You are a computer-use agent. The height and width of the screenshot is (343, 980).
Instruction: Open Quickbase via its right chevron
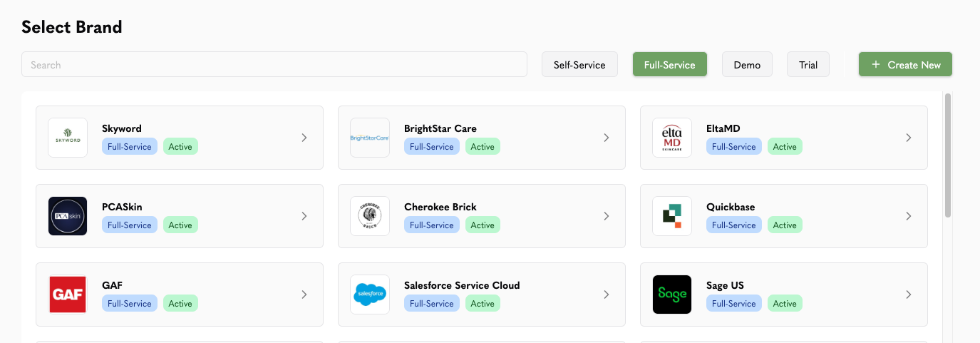click(x=909, y=216)
